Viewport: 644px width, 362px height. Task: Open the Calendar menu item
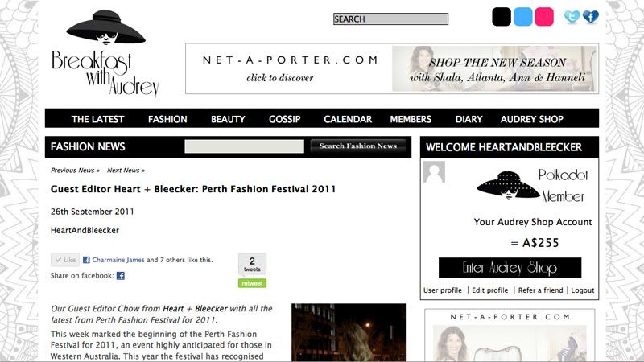pos(348,119)
